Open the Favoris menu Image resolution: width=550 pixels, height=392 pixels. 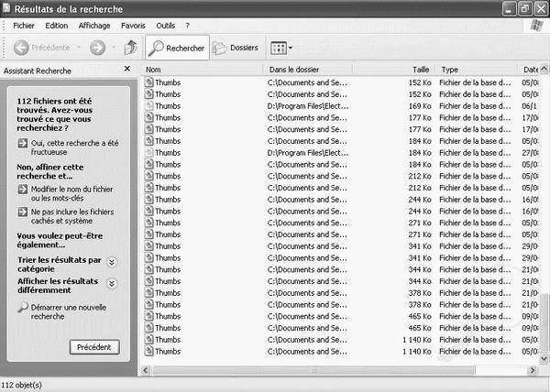[133, 26]
